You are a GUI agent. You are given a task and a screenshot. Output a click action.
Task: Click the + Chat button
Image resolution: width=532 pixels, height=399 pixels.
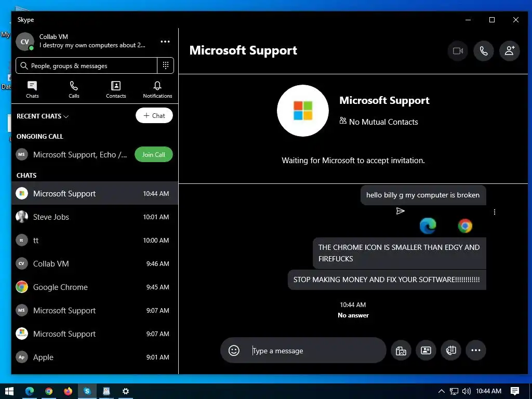tap(154, 116)
